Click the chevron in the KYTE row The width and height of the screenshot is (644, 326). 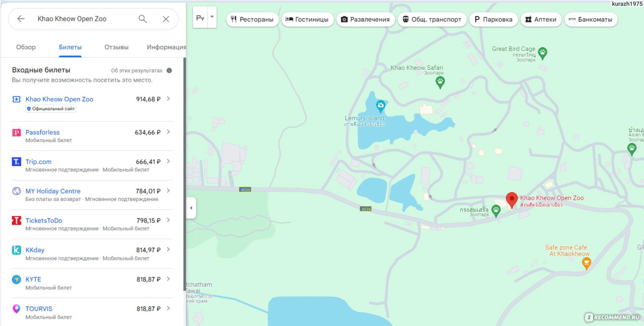tap(168, 279)
